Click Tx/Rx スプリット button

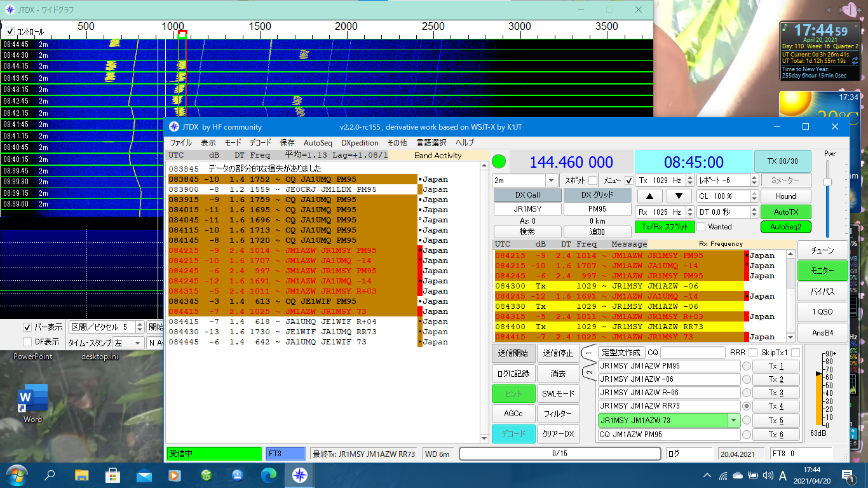click(664, 227)
